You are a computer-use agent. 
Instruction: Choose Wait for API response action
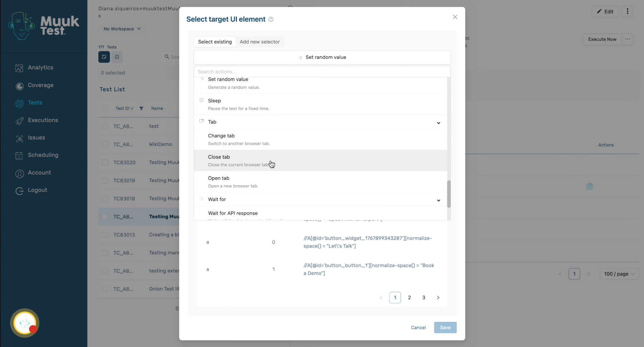(320, 214)
